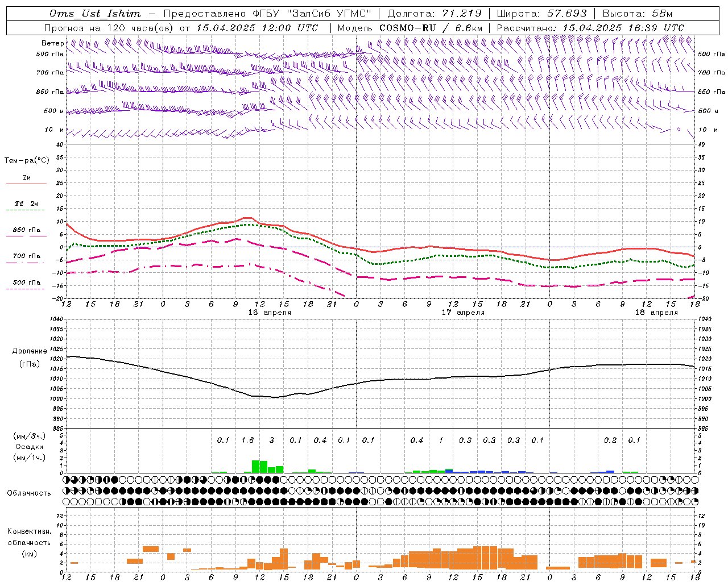Click the Конвективн. convective cloud label
The image size is (728, 582).
click(29, 531)
